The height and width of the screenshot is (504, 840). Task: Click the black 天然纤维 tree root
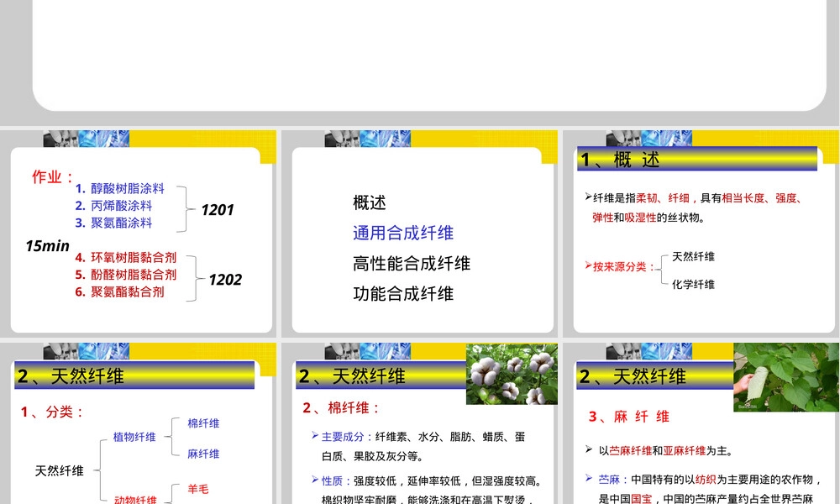60,470
